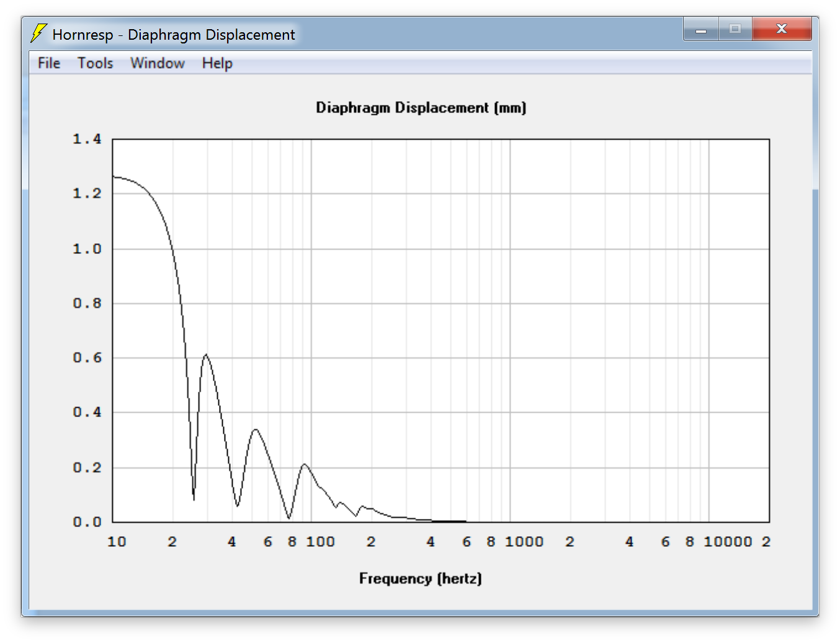
Task: Click the 0.4 y-axis value
Action: point(87,412)
